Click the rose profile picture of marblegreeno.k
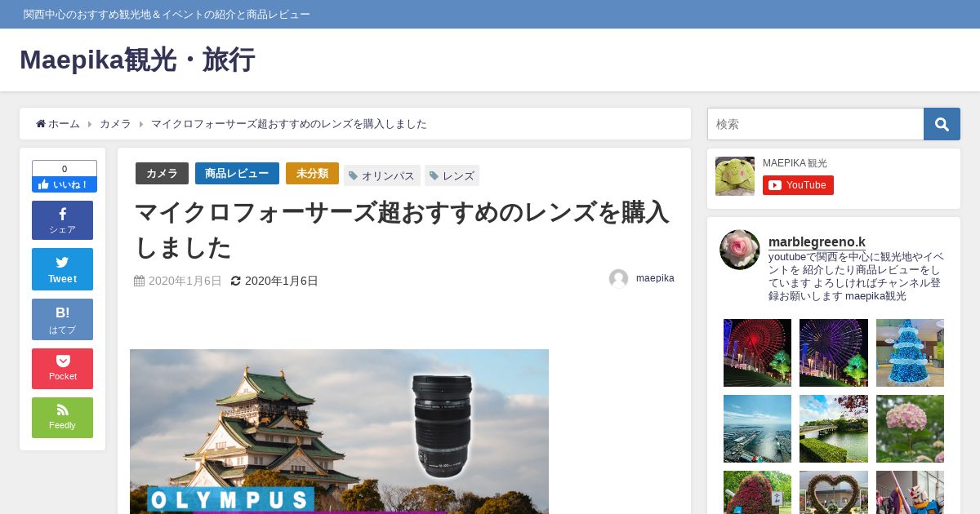Image resolution: width=980 pixels, height=514 pixels. (x=740, y=250)
